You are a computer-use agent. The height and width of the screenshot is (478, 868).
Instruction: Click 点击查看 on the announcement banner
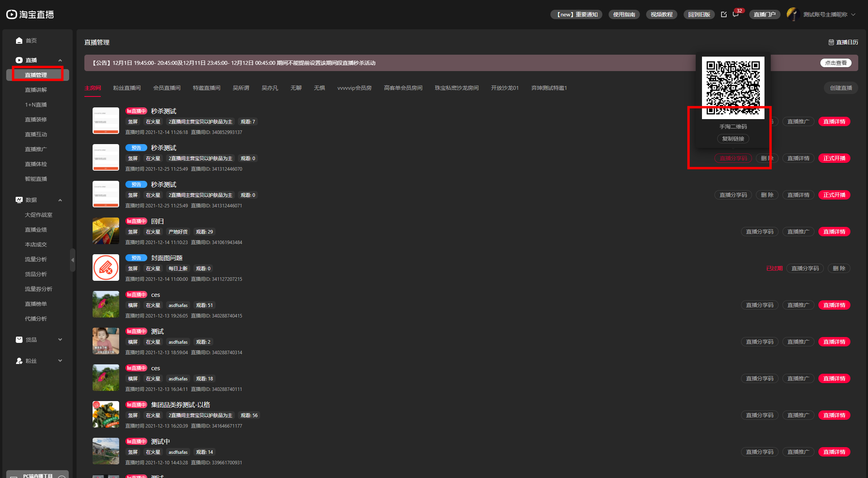836,63
